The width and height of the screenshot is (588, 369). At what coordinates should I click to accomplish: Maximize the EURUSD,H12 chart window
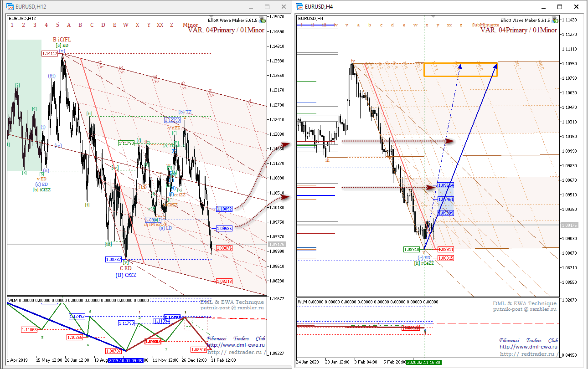pyautogui.click(x=267, y=7)
